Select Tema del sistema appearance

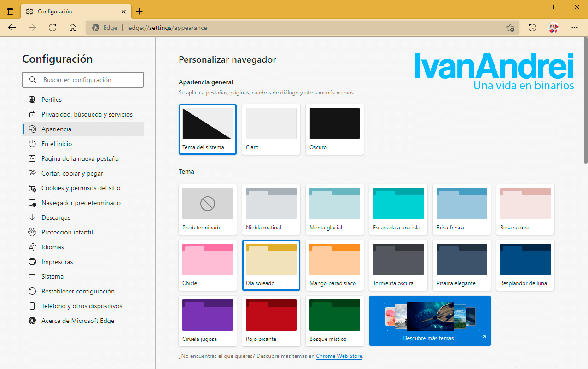pos(208,129)
